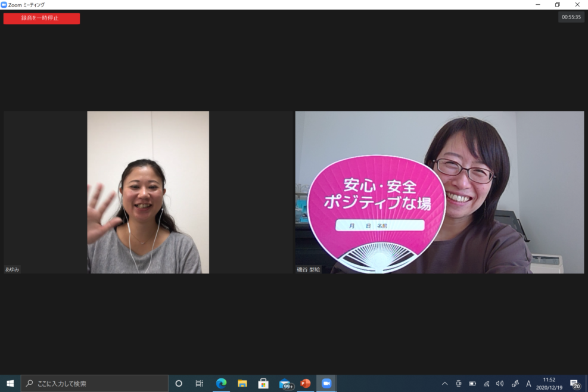Open Microsoft Store from taskbar
The height and width of the screenshot is (392, 588).
tap(263, 383)
